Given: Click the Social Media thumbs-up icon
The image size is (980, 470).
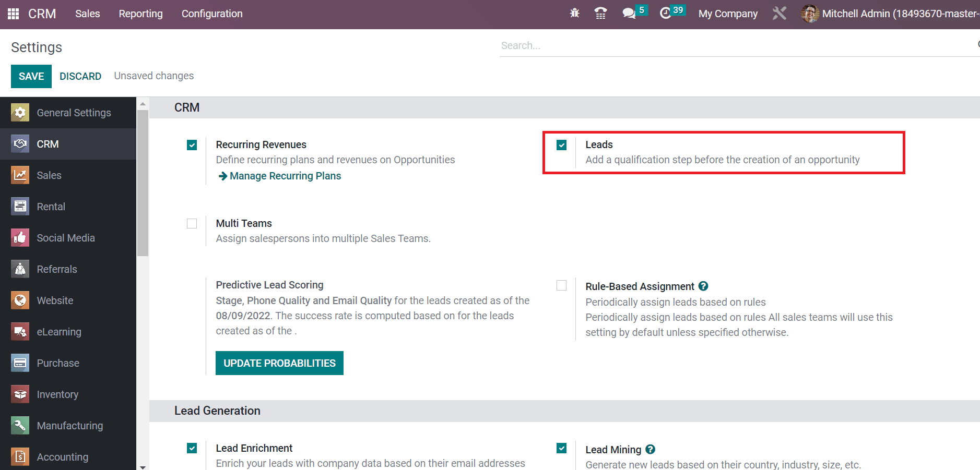Looking at the screenshot, I should 20,238.
